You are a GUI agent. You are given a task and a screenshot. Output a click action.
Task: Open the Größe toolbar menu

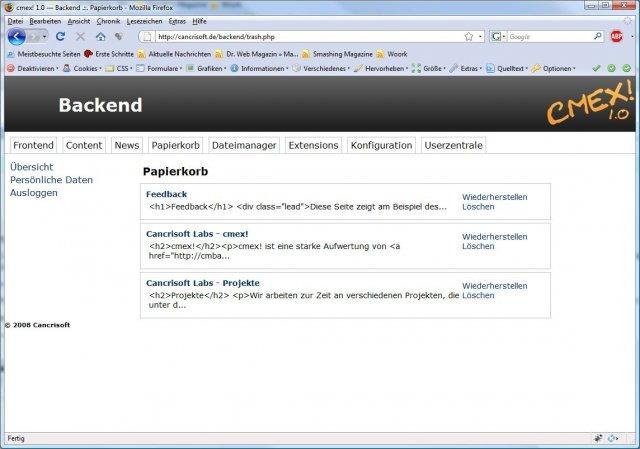click(x=429, y=69)
